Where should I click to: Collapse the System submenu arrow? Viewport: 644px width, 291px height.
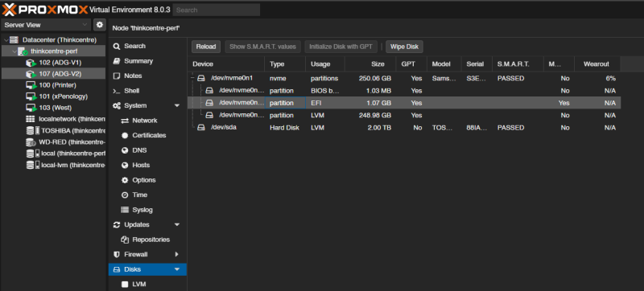click(x=177, y=106)
